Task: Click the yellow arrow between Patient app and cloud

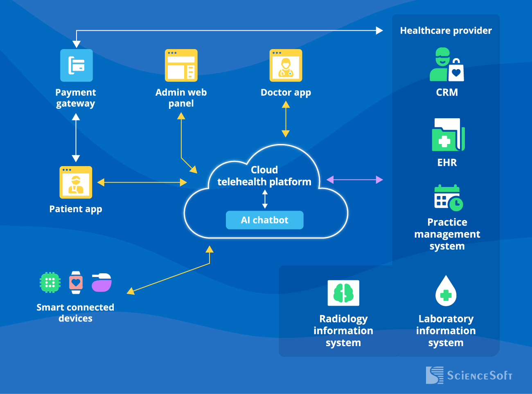Action: click(x=141, y=182)
